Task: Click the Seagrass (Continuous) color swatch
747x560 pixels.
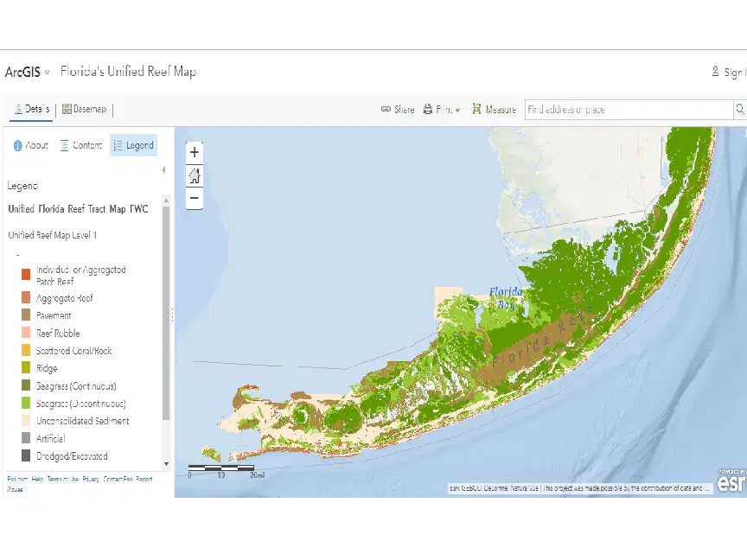Action: [x=26, y=385]
